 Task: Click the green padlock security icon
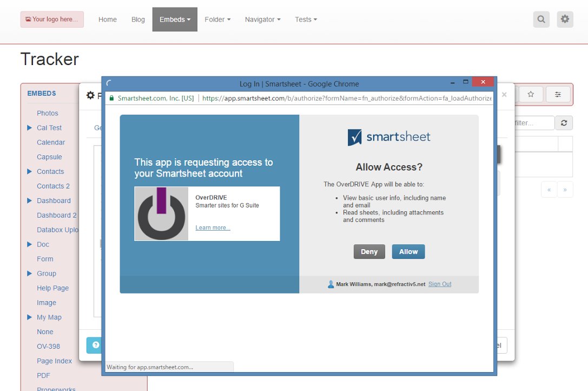(111, 99)
